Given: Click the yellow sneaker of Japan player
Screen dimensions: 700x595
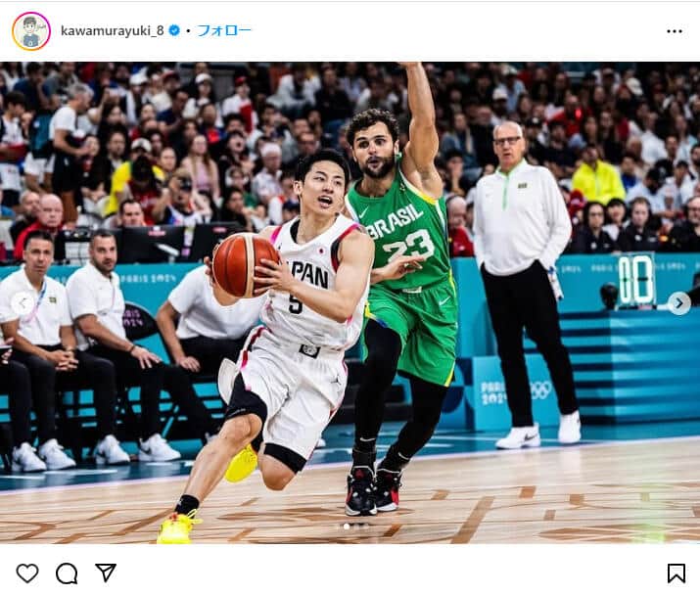Looking at the screenshot, I should tap(177, 526).
